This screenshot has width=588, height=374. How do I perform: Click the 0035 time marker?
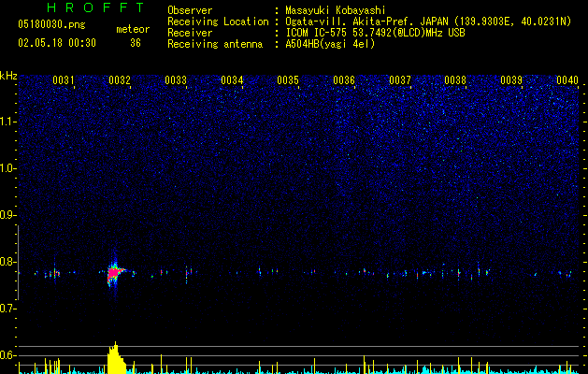288,80
